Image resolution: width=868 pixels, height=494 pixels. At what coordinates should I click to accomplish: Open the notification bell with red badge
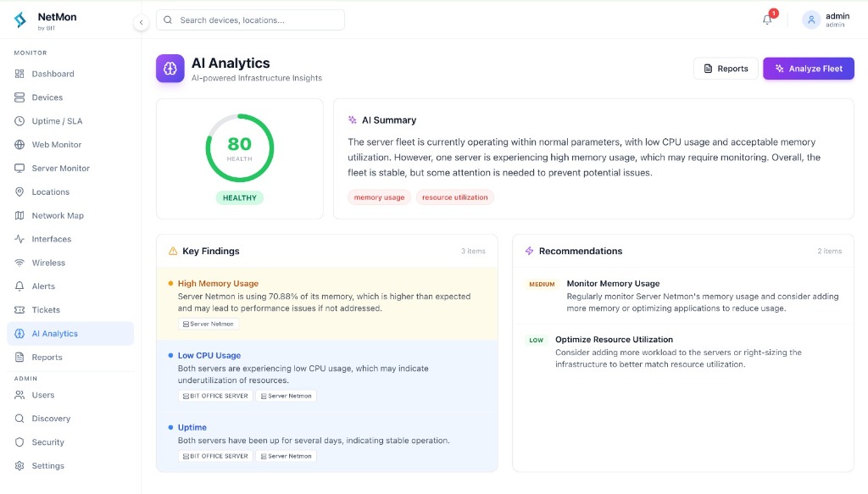(766, 19)
